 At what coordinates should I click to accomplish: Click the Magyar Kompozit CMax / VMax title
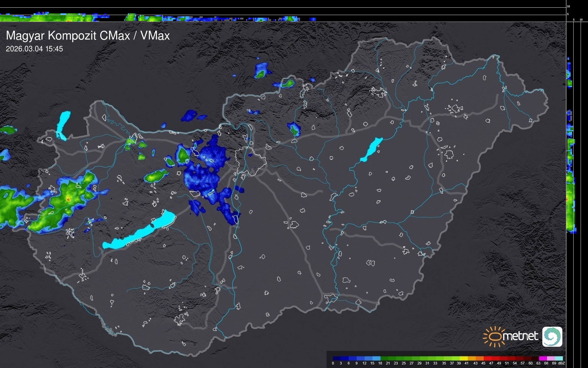tap(88, 36)
